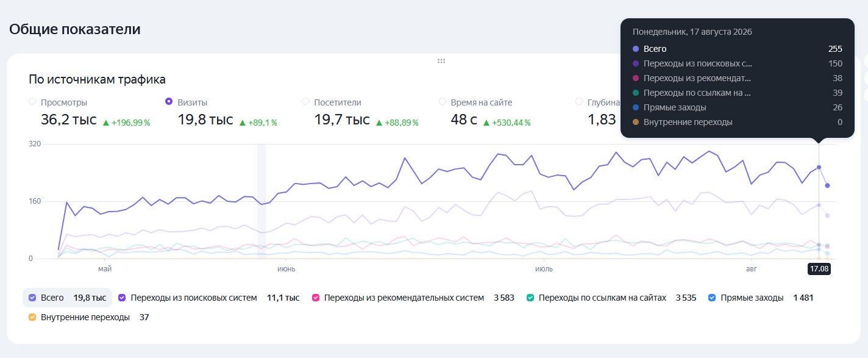Toggle the Всего legend checkbox
Image resolution: width=868 pixels, height=358 pixels.
[32, 298]
